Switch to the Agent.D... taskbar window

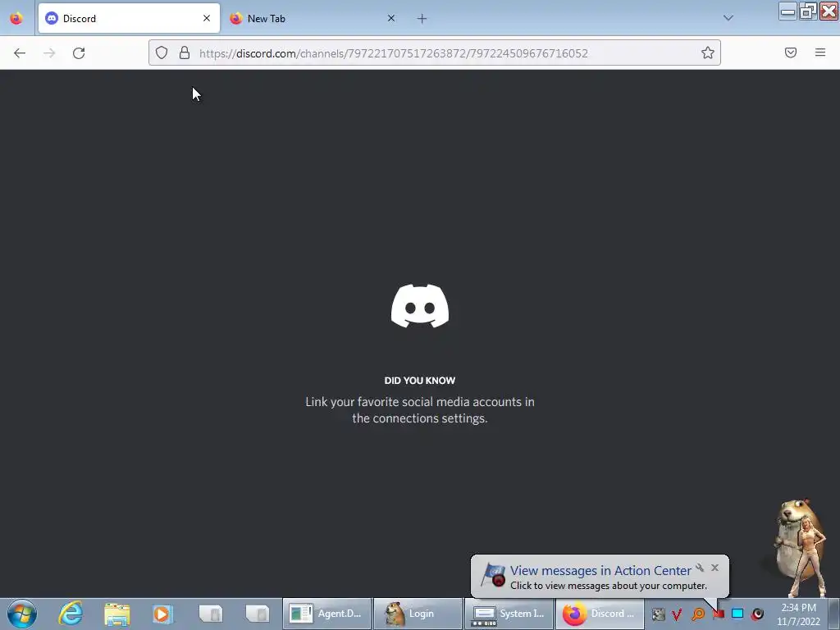tap(326, 614)
